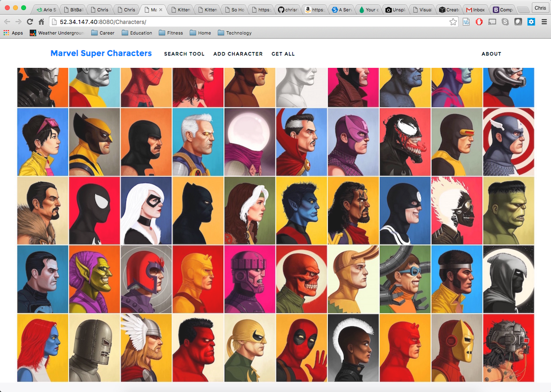The width and height of the screenshot is (551, 392).
Task: Open the SEARCH TOOL page
Action: pyautogui.click(x=184, y=54)
